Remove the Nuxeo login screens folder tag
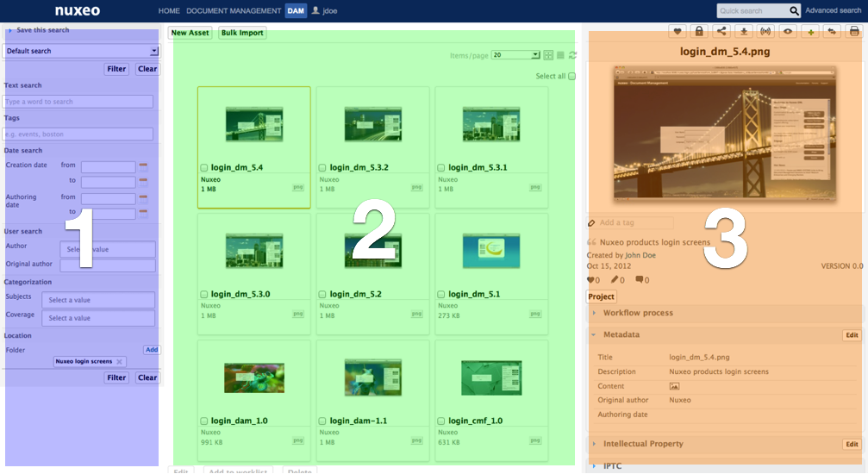The image size is (868, 474). coord(119,362)
